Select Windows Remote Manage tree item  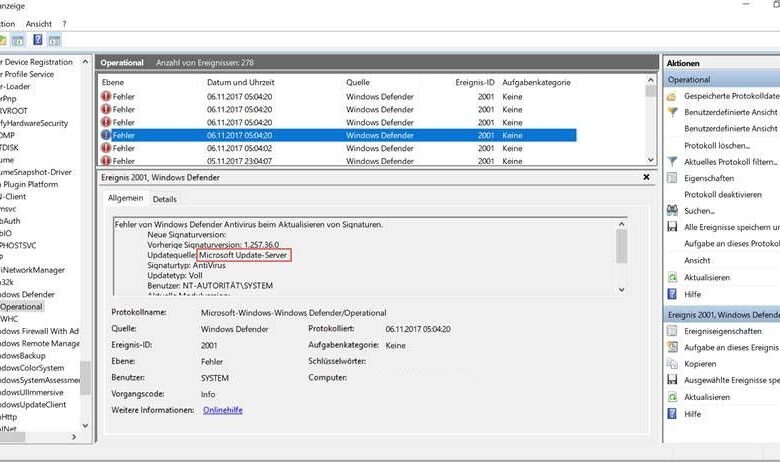[40, 344]
